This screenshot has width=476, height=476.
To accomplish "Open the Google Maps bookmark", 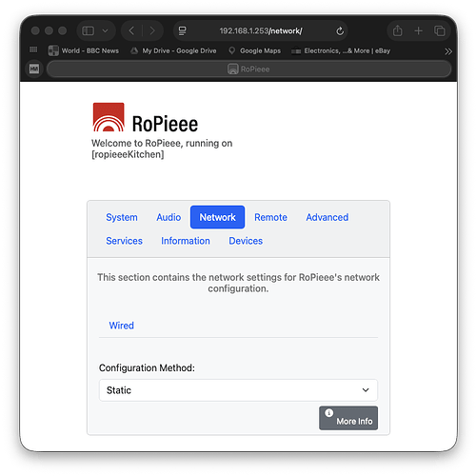I will pyautogui.click(x=255, y=50).
